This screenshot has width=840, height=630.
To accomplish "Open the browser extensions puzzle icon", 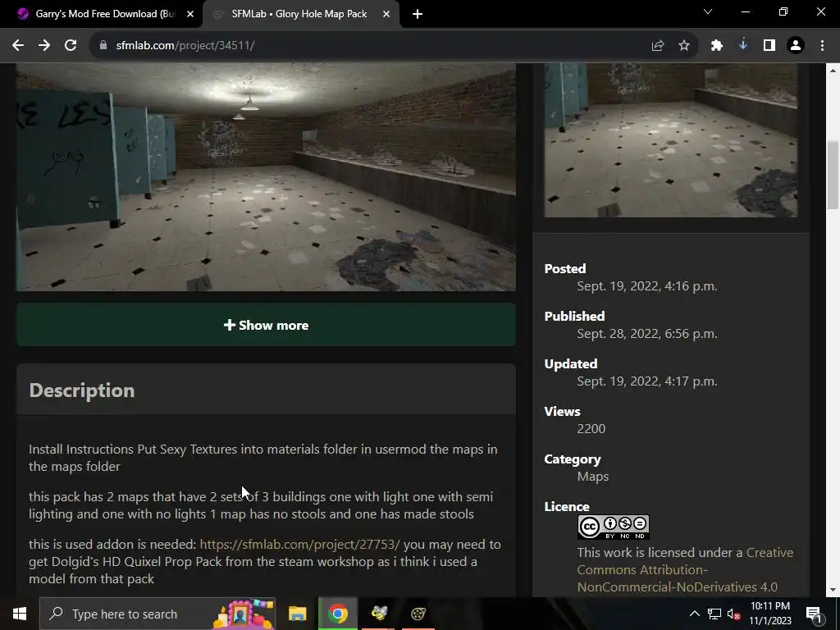I will (x=717, y=46).
